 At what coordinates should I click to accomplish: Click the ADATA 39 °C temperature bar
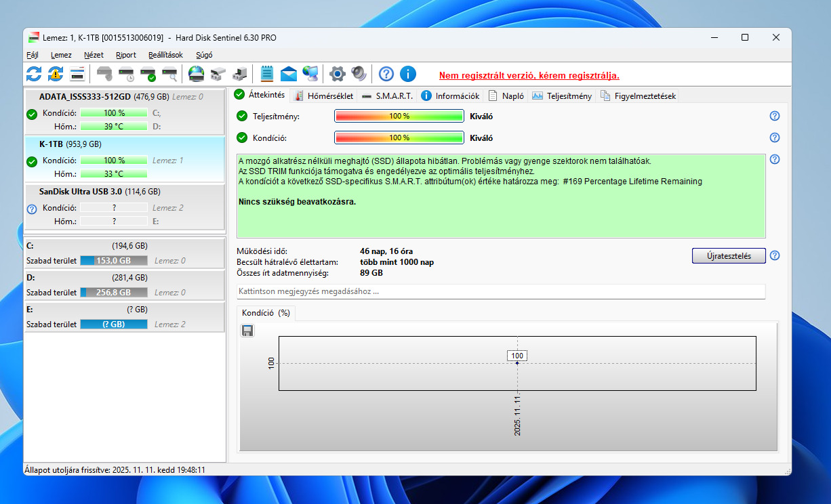tap(114, 126)
